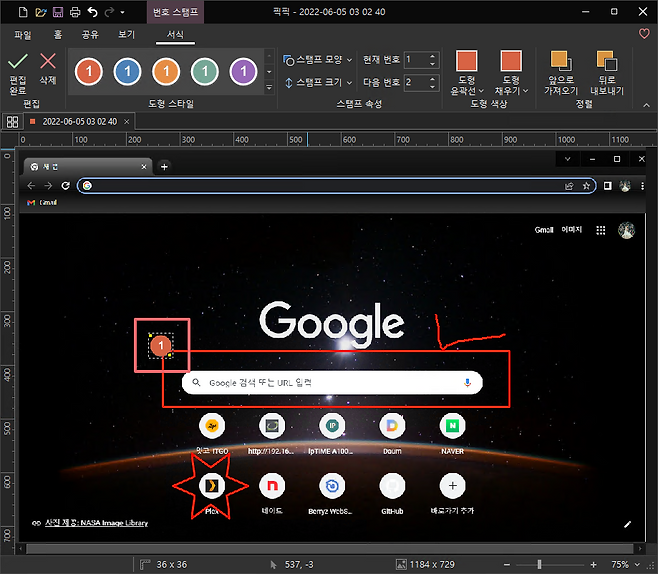Zoom in with the plus button
The height and width of the screenshot is (574, 658).
click(593, 565)
